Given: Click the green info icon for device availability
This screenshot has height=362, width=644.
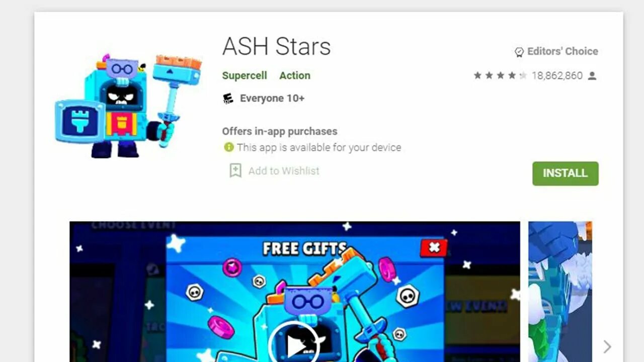Looking at the screenshot, I should click(x=229, y=147).
